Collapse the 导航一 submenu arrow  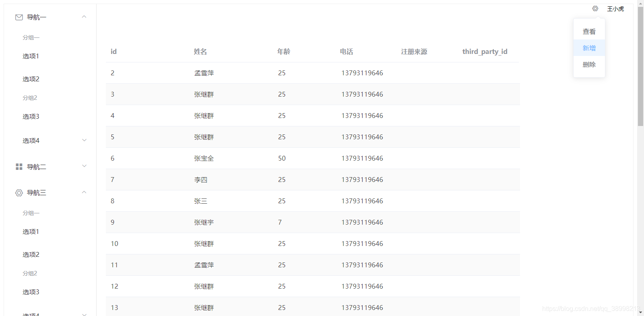84,17
